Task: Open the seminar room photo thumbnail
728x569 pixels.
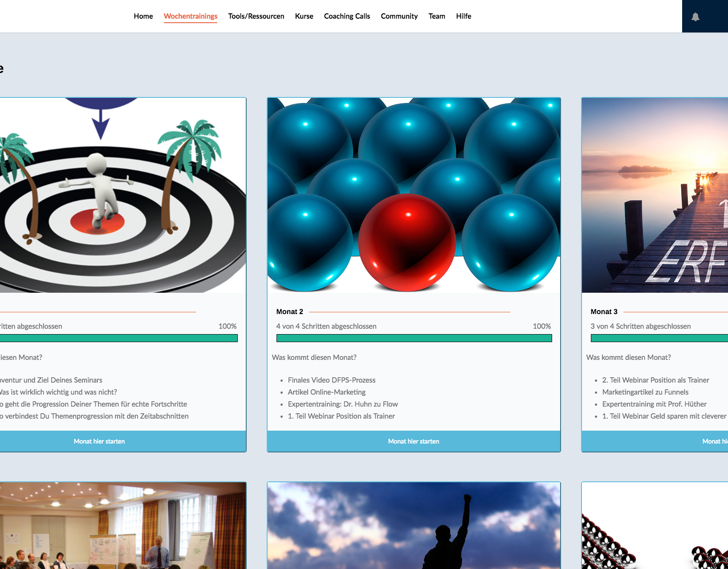Action: [x=123, y=525]
